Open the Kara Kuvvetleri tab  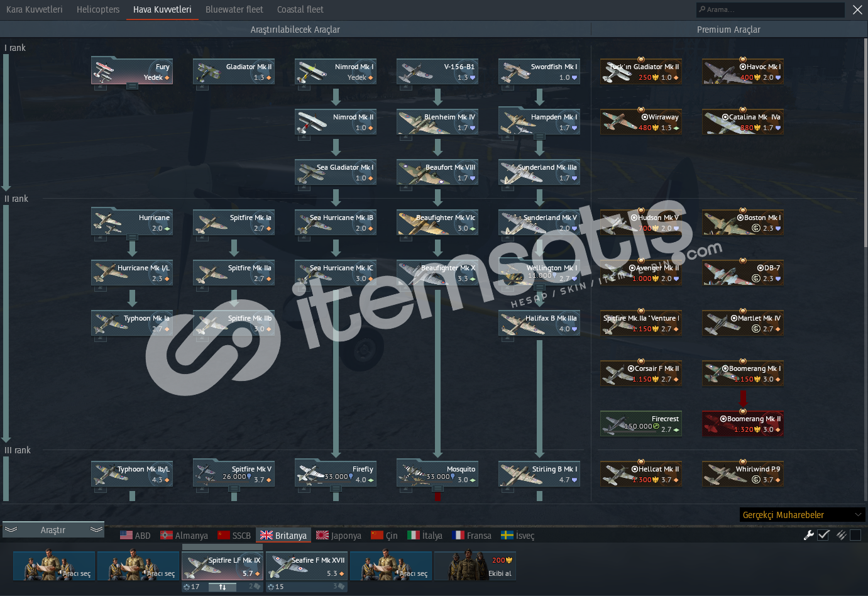tap(35, 9)
